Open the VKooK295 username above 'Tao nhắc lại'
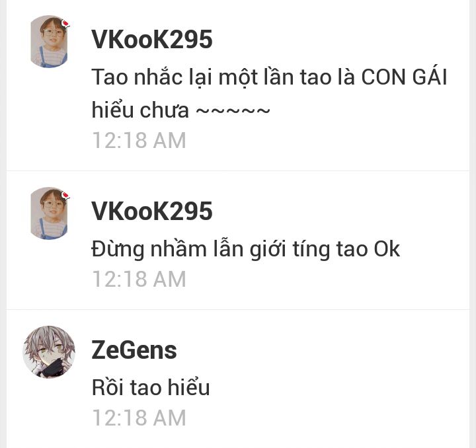 tap(152, 40)
